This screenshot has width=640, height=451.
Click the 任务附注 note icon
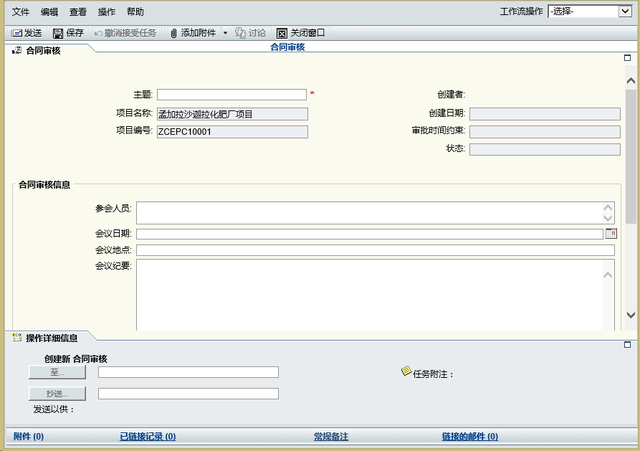[x=406, y=371]
